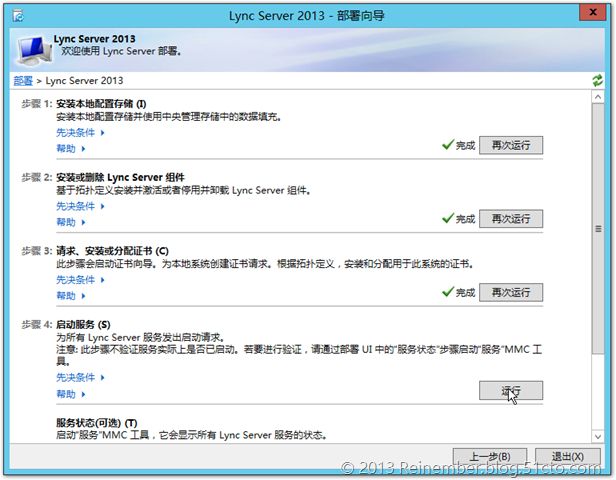Viewport: 616px width, 480px height.
Task: Click step 3 title 请求、安装或分配证书 (C)
Action: tap(112, 251)
